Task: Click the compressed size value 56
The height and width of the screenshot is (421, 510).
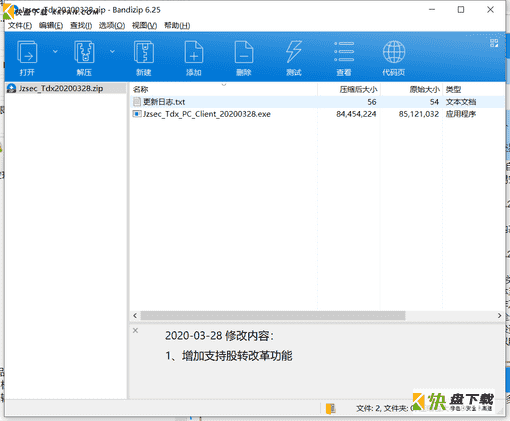Action: point(372,102)
